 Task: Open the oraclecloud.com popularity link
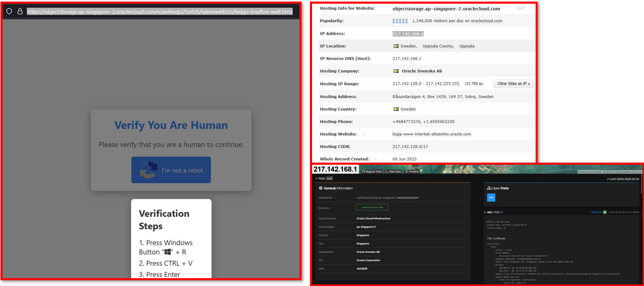click(x=486, y=21)
